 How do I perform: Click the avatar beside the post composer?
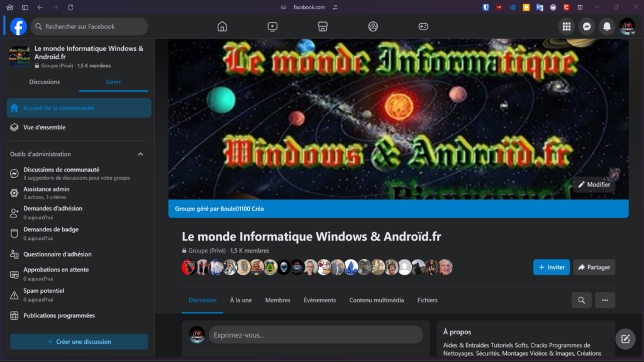pyautogui.click(x=197, y=335)
